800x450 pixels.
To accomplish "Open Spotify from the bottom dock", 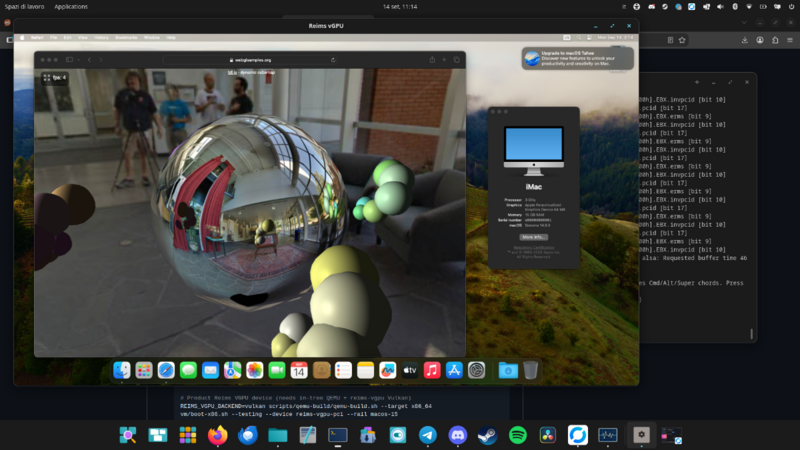I will [518, 435].
